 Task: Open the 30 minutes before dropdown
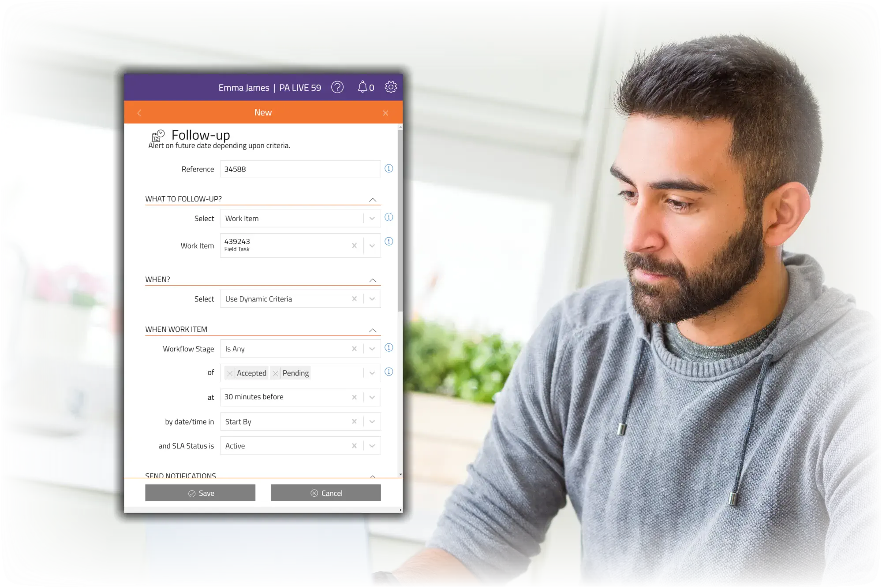(372, 396)
